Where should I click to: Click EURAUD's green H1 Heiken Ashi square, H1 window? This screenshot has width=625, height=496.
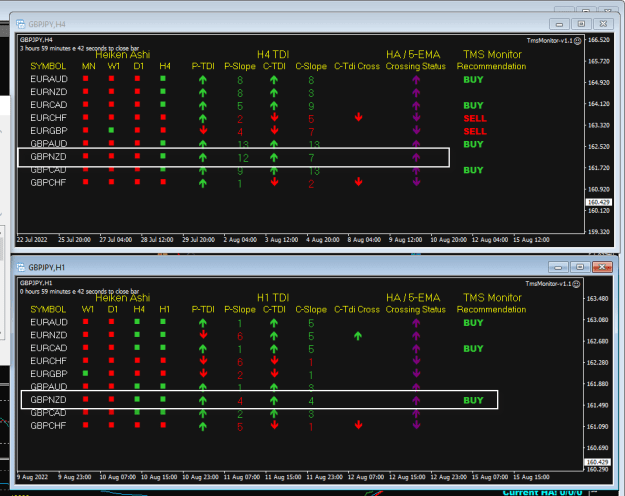[163, 321]
